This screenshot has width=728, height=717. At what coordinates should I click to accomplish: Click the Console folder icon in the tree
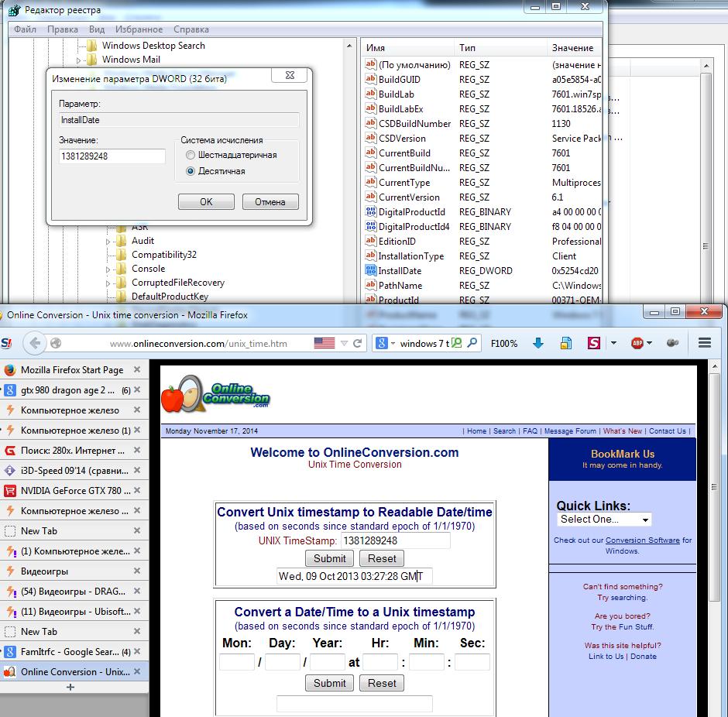(121, 269)
